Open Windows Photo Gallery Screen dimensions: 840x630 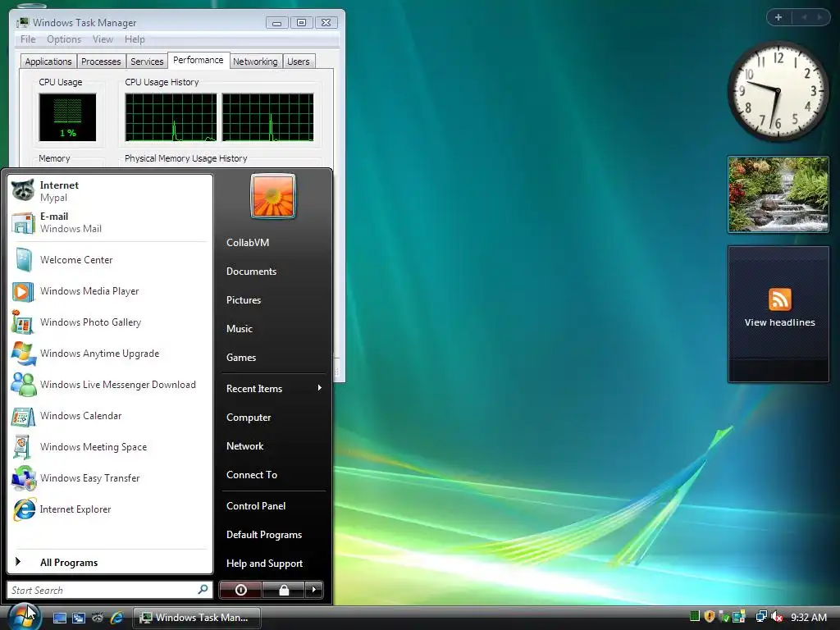click(x=110, y=322)
